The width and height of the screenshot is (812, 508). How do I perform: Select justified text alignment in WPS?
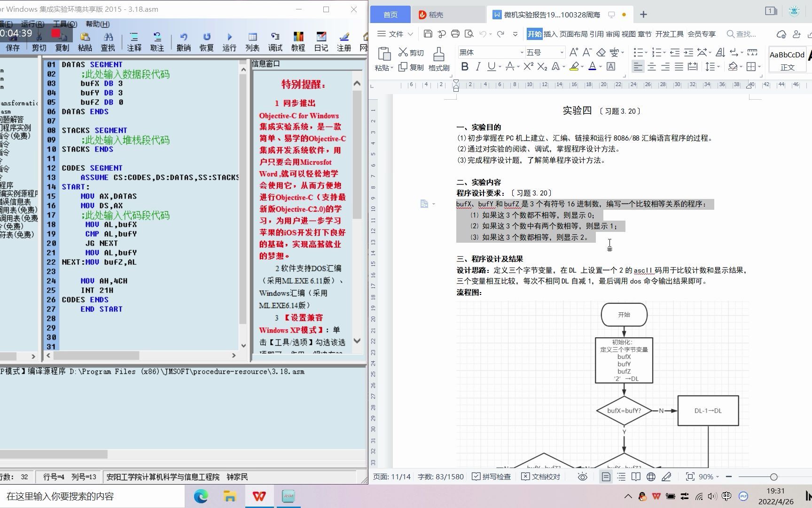679,67
